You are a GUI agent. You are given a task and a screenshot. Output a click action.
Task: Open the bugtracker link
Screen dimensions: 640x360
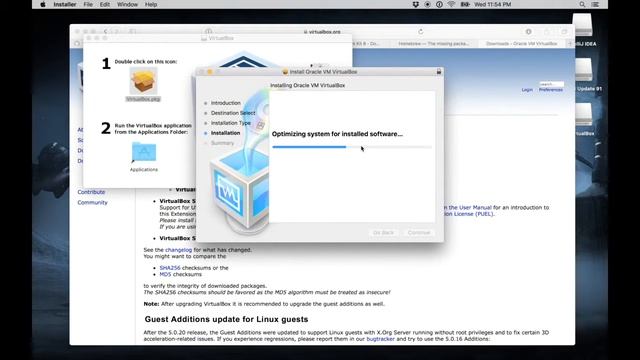380,339
